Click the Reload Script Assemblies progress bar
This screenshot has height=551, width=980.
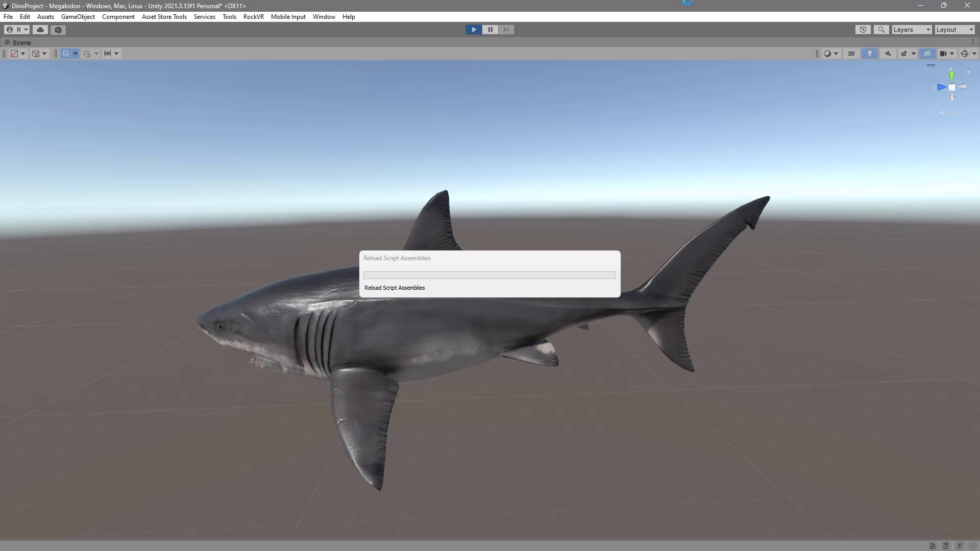(489, 275)
